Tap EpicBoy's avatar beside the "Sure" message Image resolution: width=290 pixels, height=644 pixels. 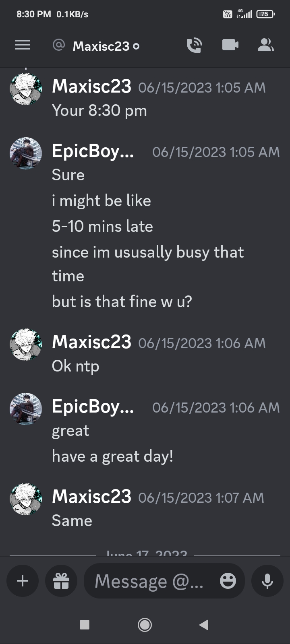pyautogui.click(x=26, y=153)
